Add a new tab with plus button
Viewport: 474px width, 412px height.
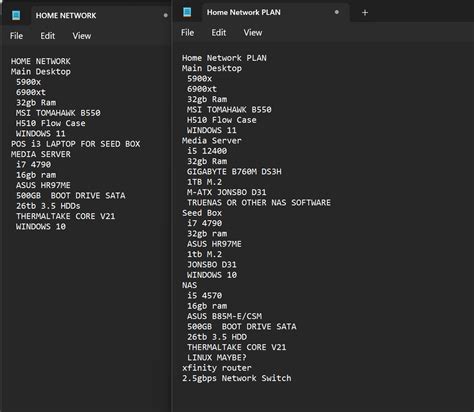(x=365, y=13)
